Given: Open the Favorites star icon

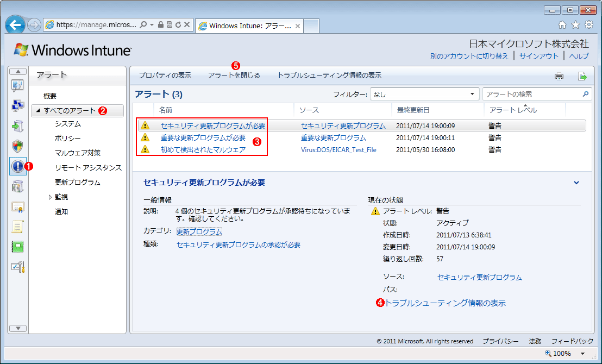Looking at the screenshot, I should tap(575, 25).
